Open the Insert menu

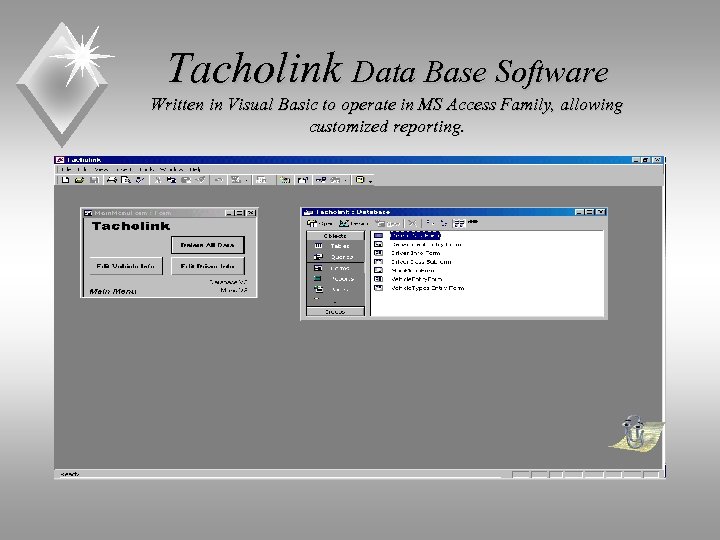coord(123,169)
